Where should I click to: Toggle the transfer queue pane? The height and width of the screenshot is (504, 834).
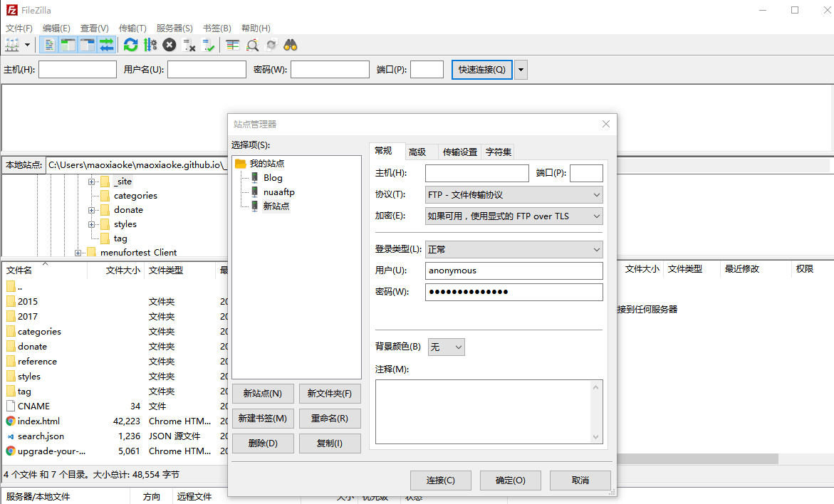(x=108, y=44)
